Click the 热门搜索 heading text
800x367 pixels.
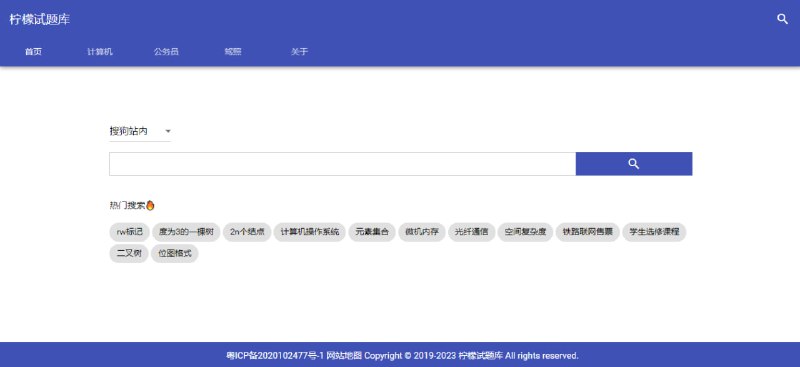[x=128, y=206]
